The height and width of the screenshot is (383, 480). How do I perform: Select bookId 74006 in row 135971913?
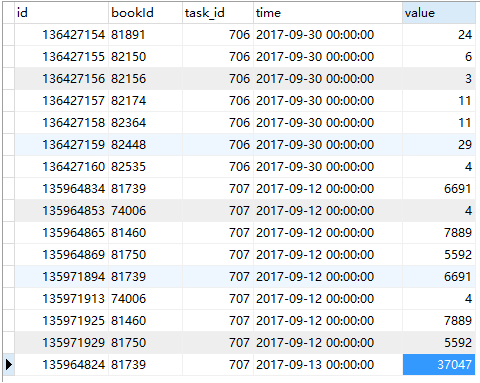click(x=145, y=299)
